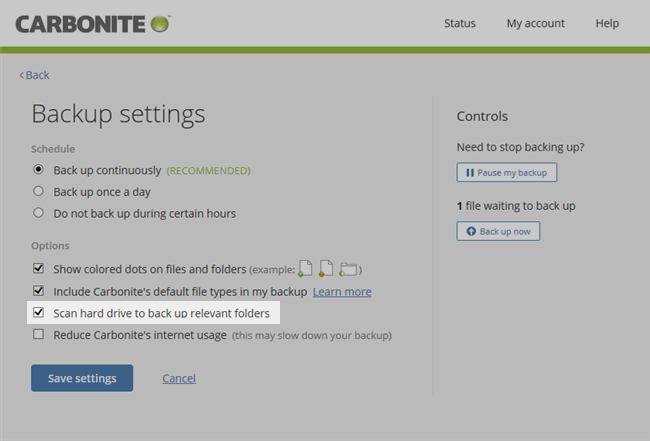Toggle Show colored dots on files checkbox

point(39,268)
